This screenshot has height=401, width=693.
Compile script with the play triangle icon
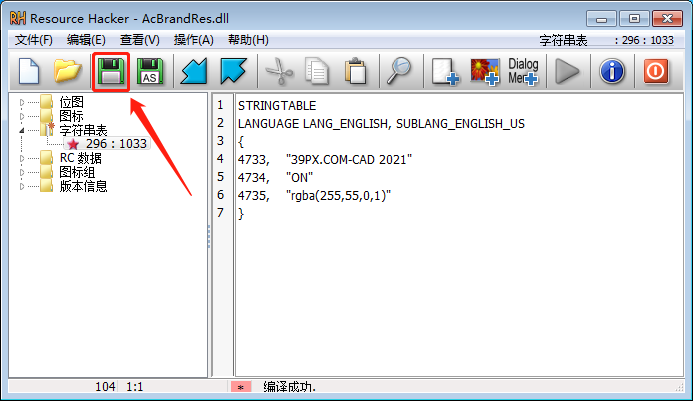[567, 71]
